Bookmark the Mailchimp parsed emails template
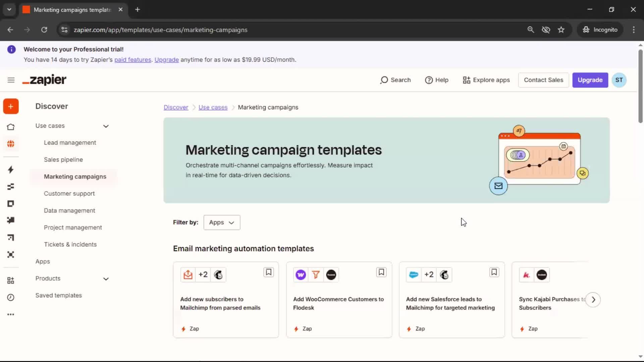The height and width of the screenshot is (362, 644). [x=269, y=272]
